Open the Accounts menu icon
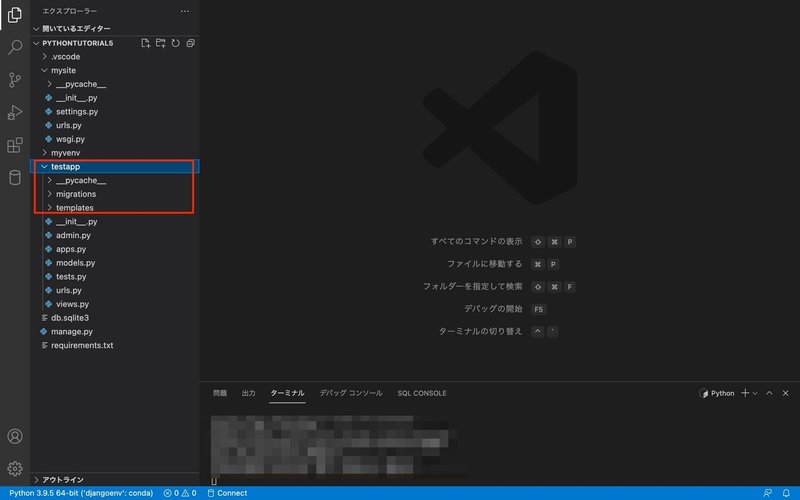Viewport: 800px width, 500px height. 15,436
